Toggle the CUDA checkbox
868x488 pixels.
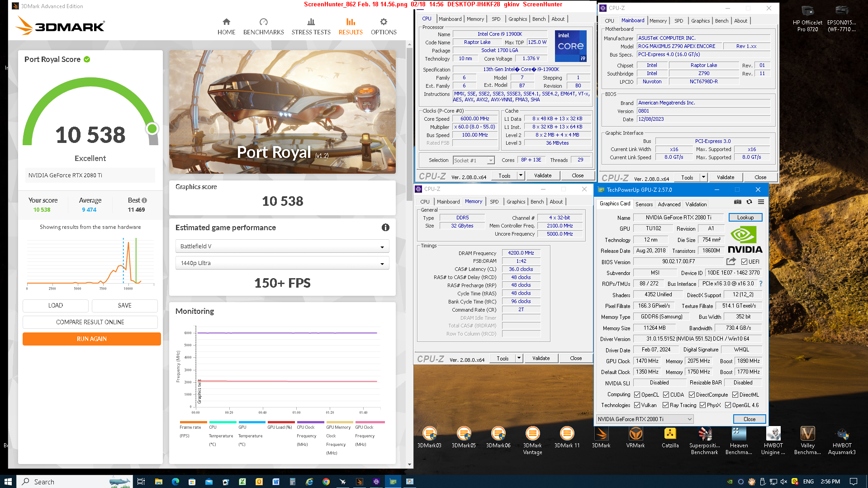coord(666,395)
